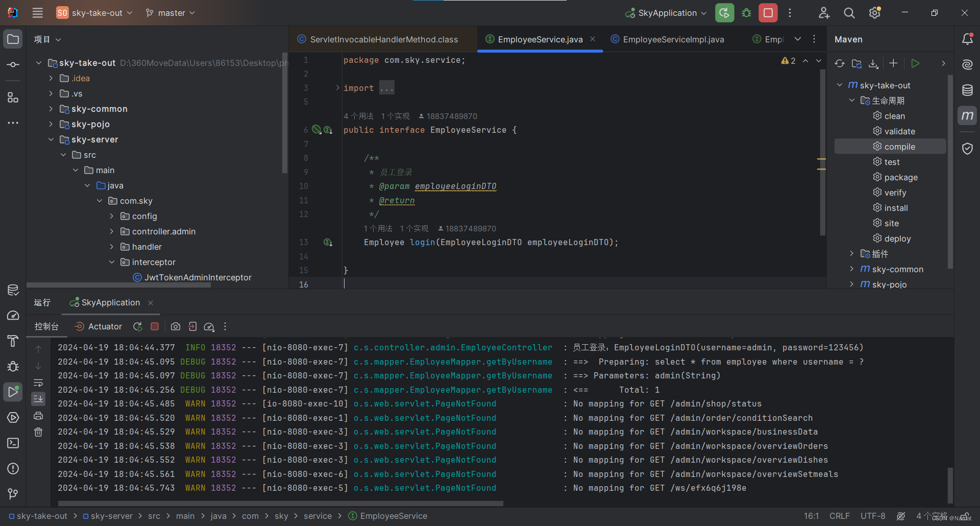
Task: Open the Commit tool window icon
Action: tap(13, 65)
